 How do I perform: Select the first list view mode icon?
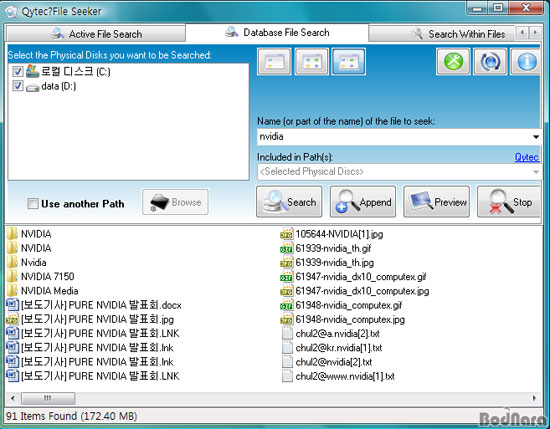[274, 62]
